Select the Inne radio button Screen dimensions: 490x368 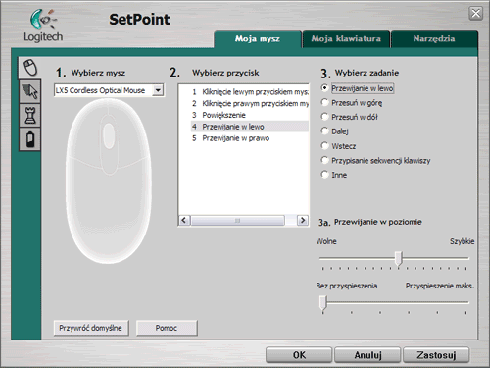coord(324,175)
